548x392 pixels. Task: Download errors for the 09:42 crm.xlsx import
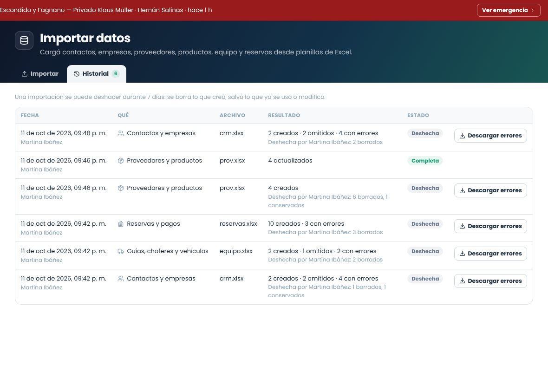[x=490, y=281]
